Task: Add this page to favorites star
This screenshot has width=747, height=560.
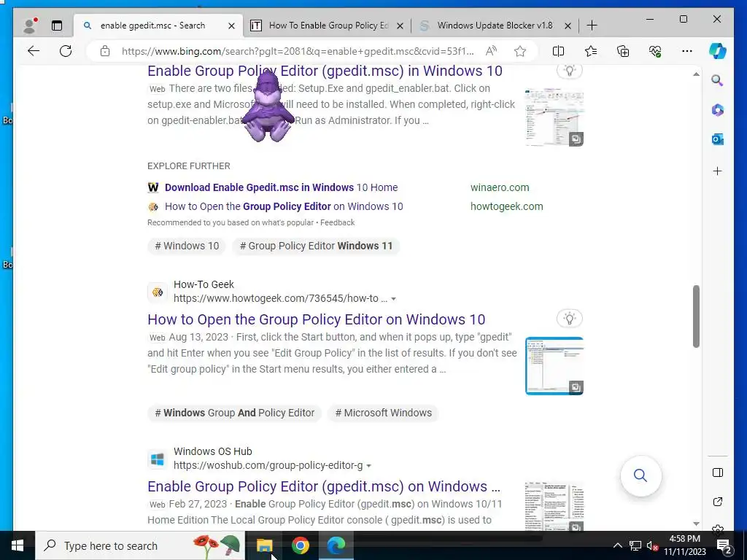Action: click(520, 51)
